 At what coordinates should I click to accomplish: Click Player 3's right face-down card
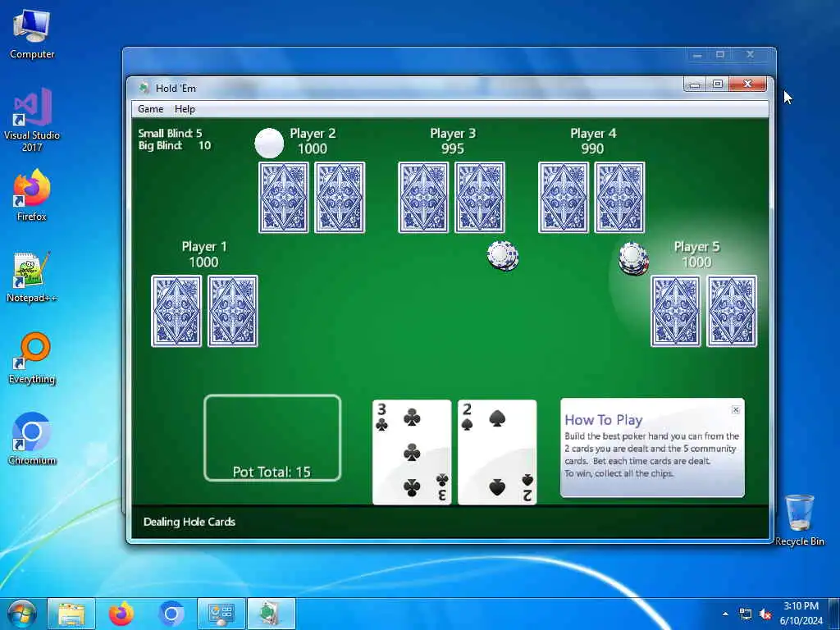pos(479,198)
